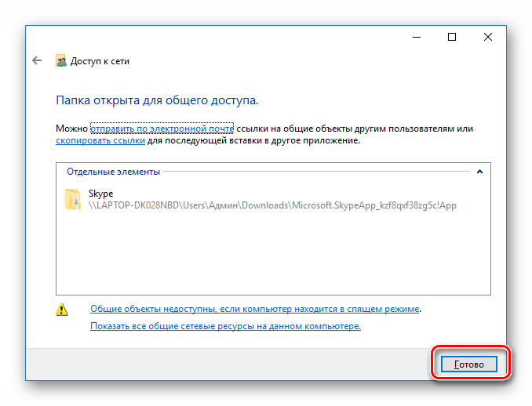Viewport: 532px width, 406px height.
Task: Show all shared network resources link
Action: coord(226,326)
